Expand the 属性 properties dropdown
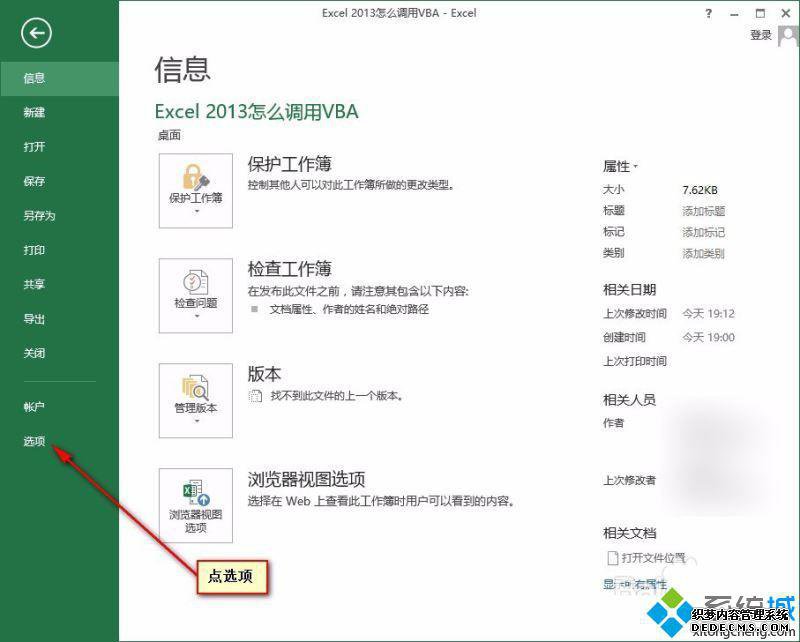 click(620, 166)
